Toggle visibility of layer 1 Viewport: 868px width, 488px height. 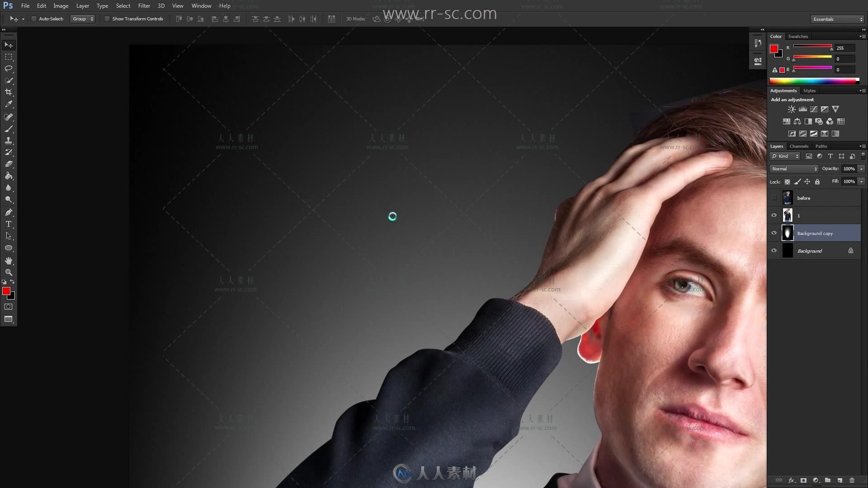tap(774, 215)
